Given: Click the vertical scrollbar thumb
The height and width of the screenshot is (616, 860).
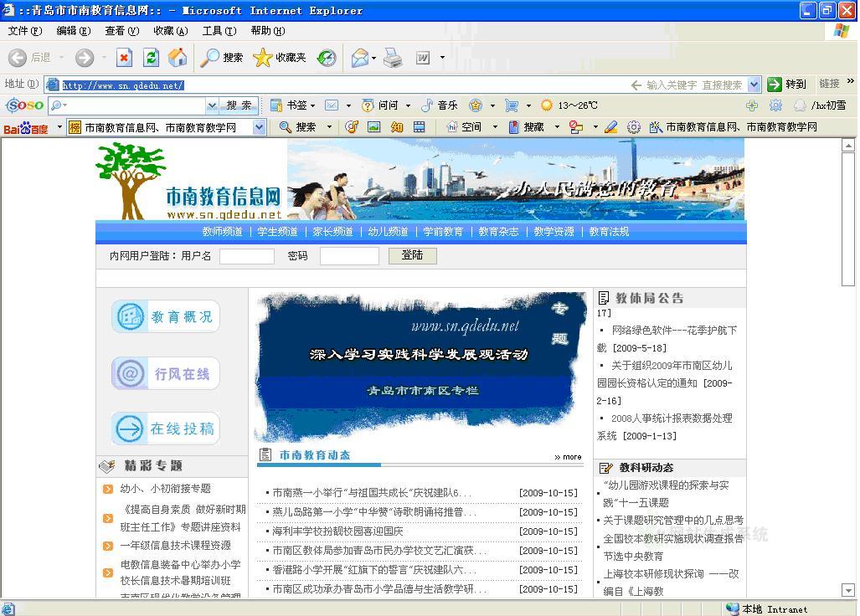Looking at the screenshot, I should coord(848,219).
